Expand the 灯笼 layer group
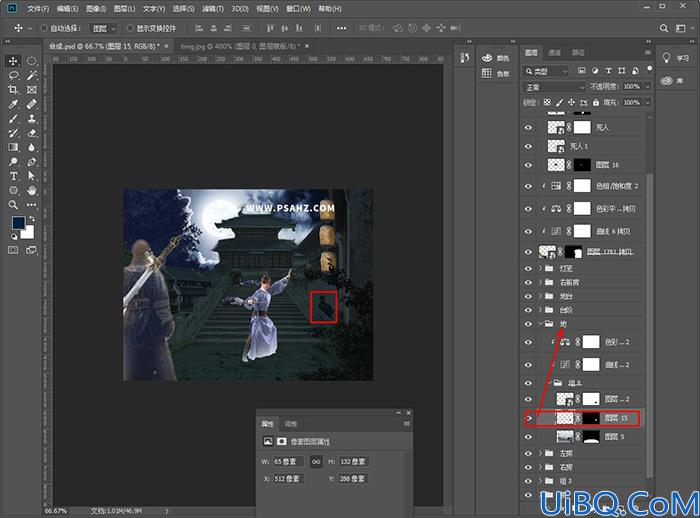700x518 pixels. [x=540, y=268]
